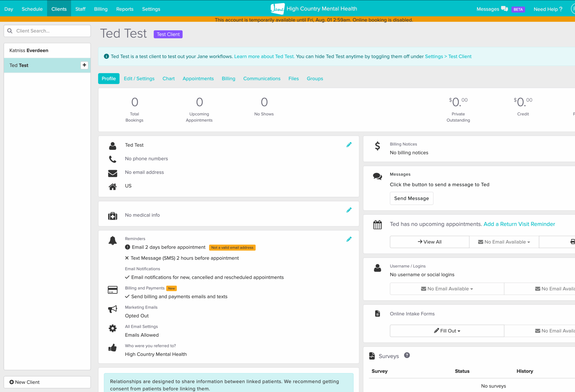Viewport: 575px width, 392px height.
Task: Switch to the Communications tab
Action: (262, 79)
